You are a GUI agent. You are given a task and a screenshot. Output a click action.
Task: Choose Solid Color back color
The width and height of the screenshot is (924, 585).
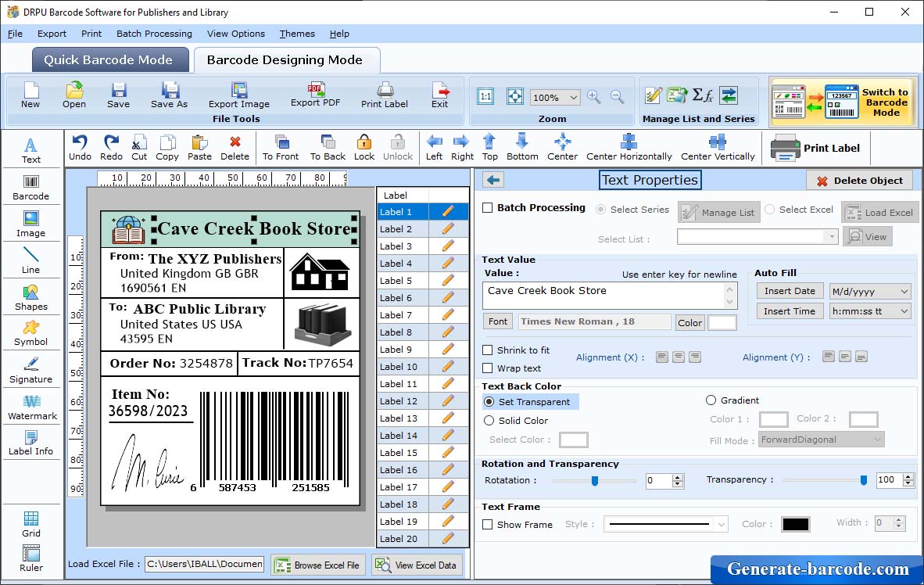coord(489,421)
